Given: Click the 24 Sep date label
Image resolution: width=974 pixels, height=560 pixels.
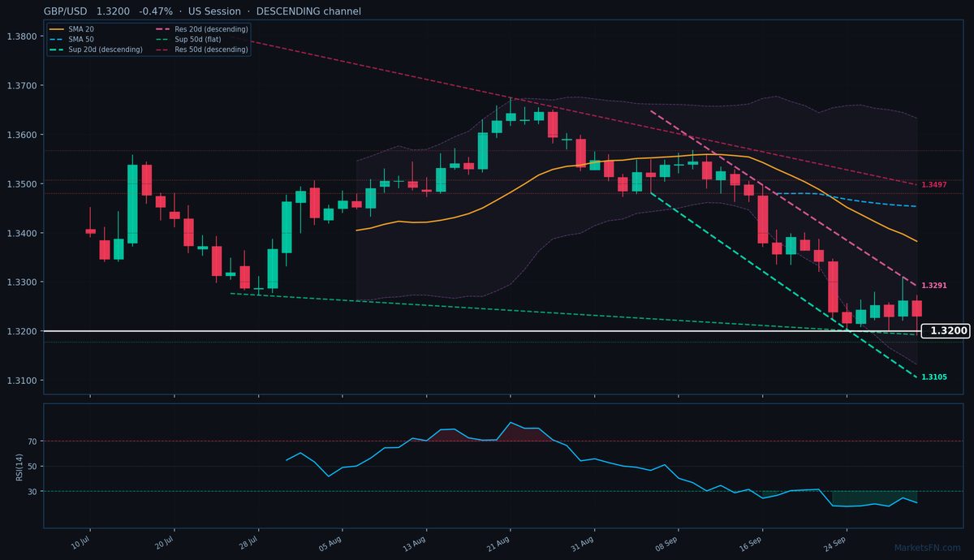Looking at the screenshot, I should (836, 542).
